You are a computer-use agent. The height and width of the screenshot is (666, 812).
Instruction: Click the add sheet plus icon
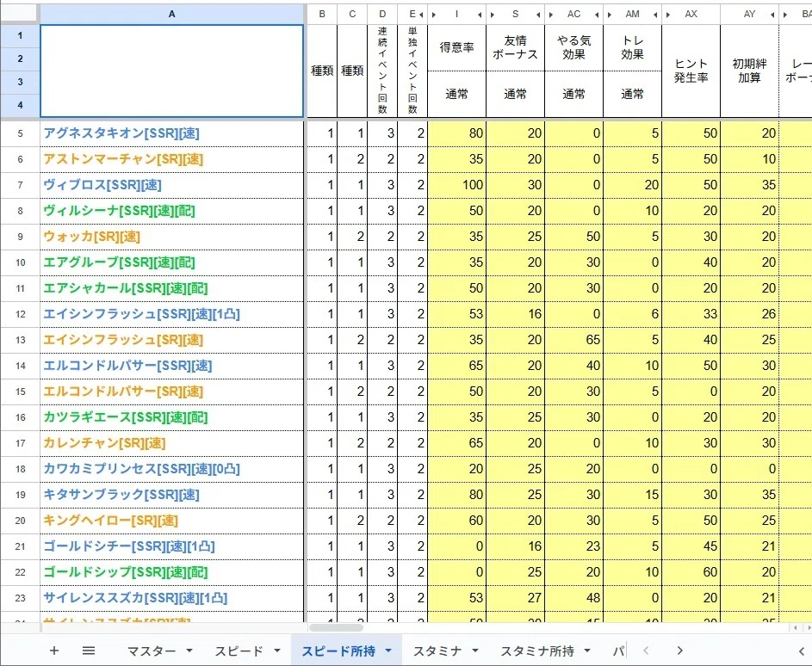pos(54,651)
